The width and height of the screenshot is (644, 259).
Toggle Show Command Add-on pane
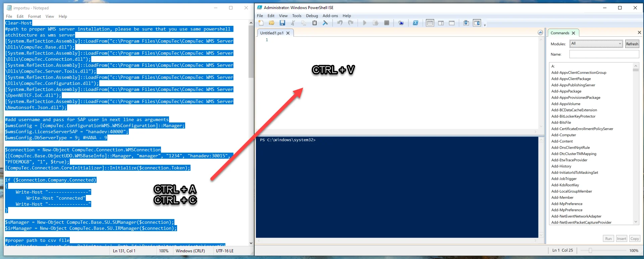click(x=477, y=23)
